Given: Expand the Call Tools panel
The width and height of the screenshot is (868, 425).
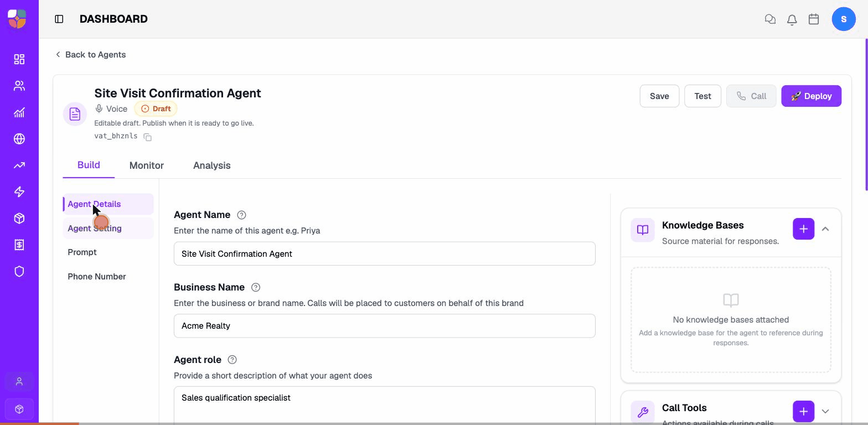Looking at the screenshot, I should pyautogui.click(x=825, y=411).
